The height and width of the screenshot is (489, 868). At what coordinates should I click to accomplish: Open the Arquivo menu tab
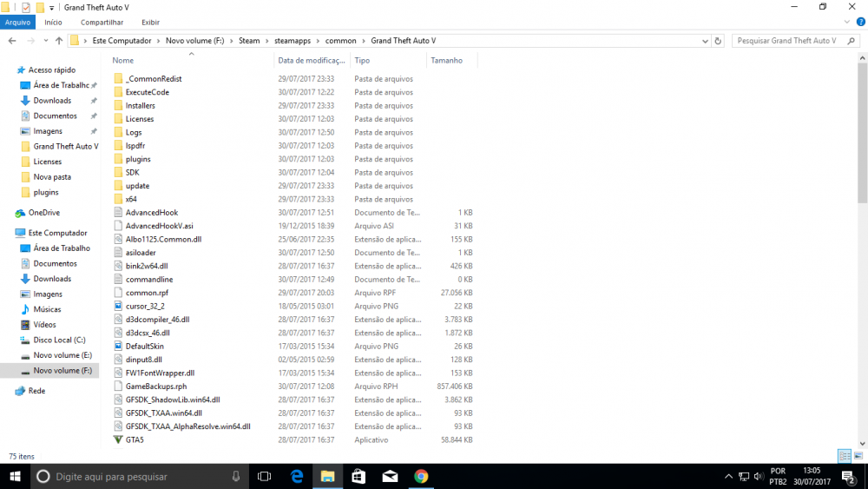point(17,23)
